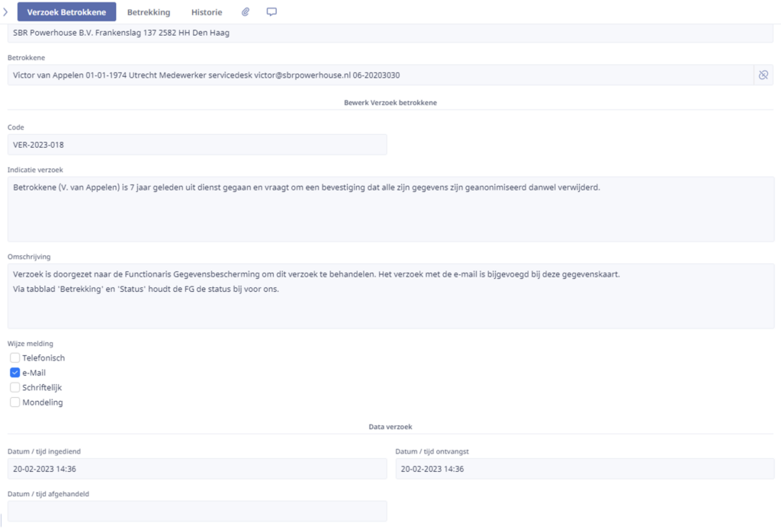This screenshot has height=532, width=781.
Task: Open the attachments paperclip icon
Action: pyautogui.click(x=246, y=12)
